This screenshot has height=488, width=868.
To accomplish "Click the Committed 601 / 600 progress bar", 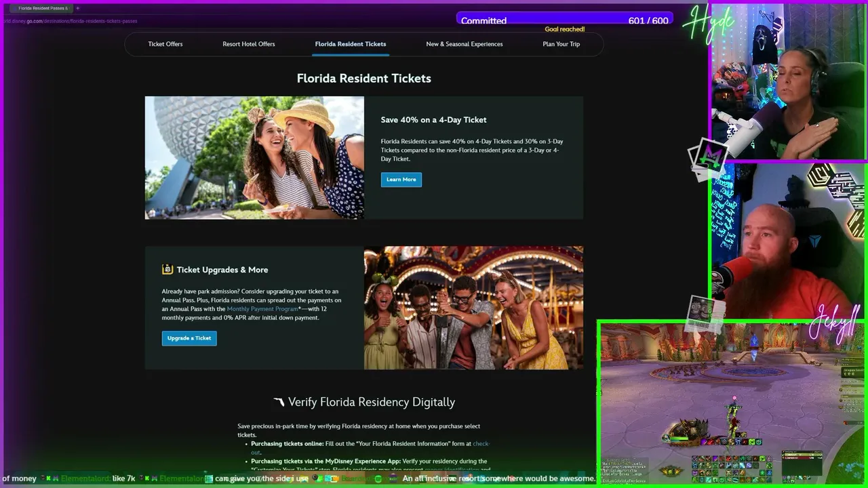I will pyautogui.click(x=565, y=20).
